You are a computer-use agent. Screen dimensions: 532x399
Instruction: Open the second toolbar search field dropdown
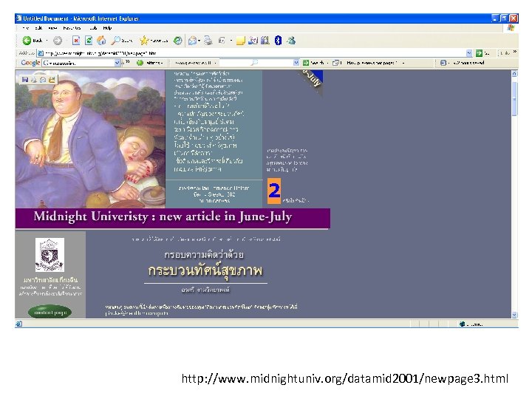pos(296,63)
